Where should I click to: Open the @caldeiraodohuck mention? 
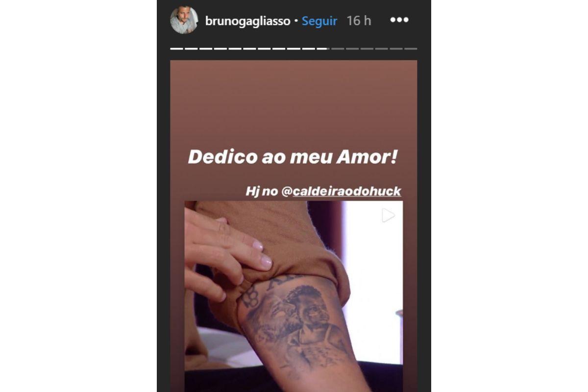tap(342, 192)
